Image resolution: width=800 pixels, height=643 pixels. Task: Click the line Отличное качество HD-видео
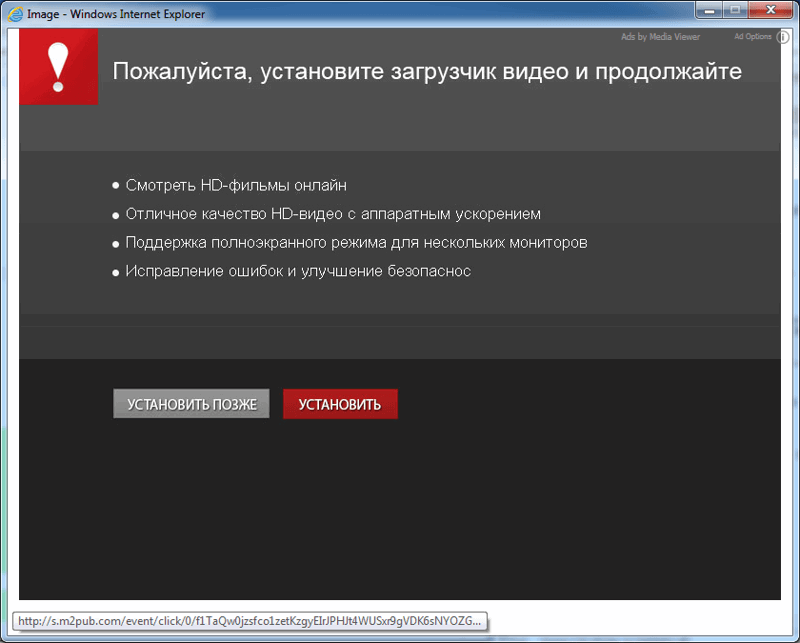(333, 214)
